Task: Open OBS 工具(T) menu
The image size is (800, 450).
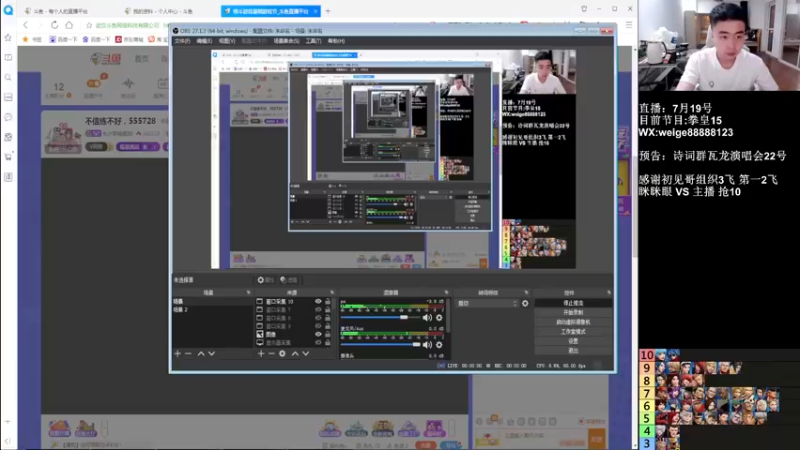Action: (313, 41)
